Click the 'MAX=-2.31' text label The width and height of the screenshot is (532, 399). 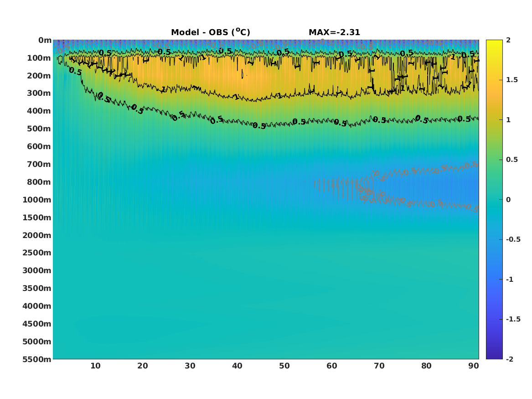tap(334, 32)
